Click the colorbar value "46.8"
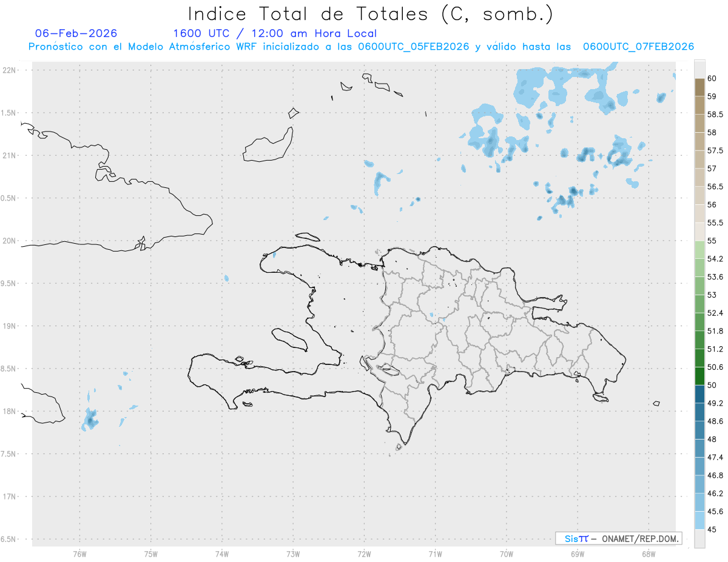The height and width of the screenshot is (562, 728). point(715,475)
